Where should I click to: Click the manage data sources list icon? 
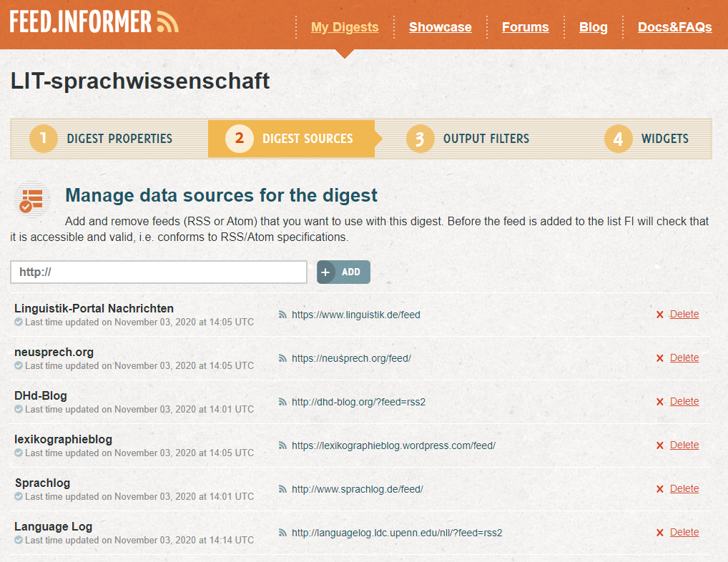(31, 199)
